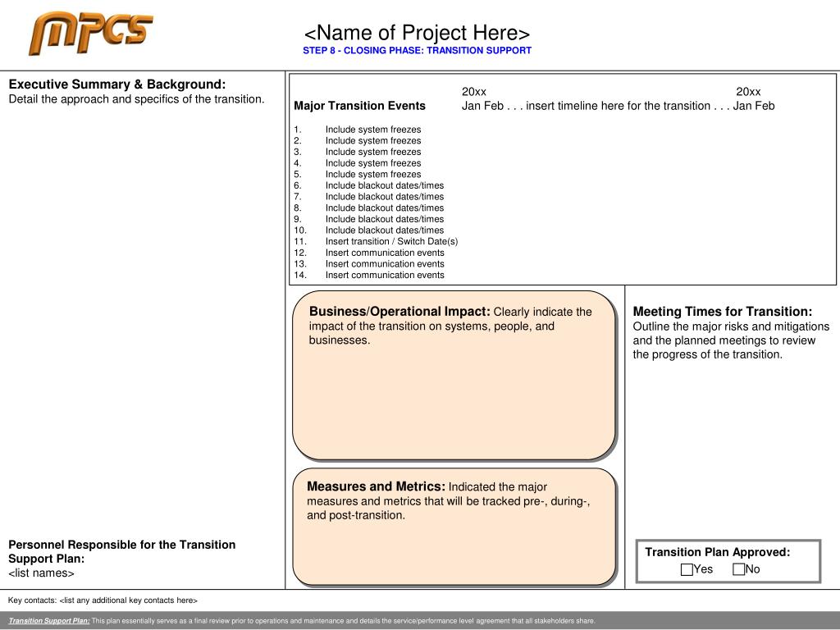Select 'Outline the major risks and mitigations' text

pyautogui.click(x=731, y=326)
